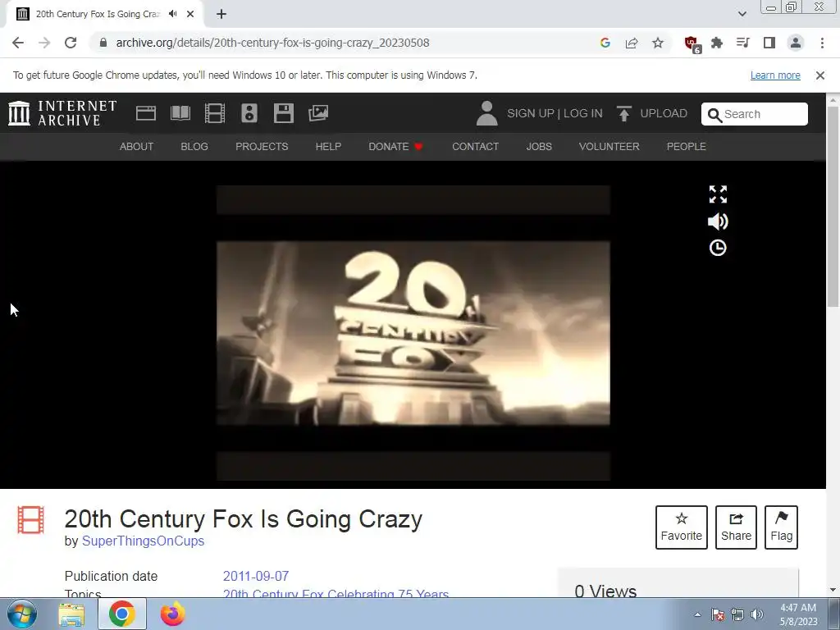Click the Google icon in address bar
Viewport: 840px width, 630px height.
(605, 43)
